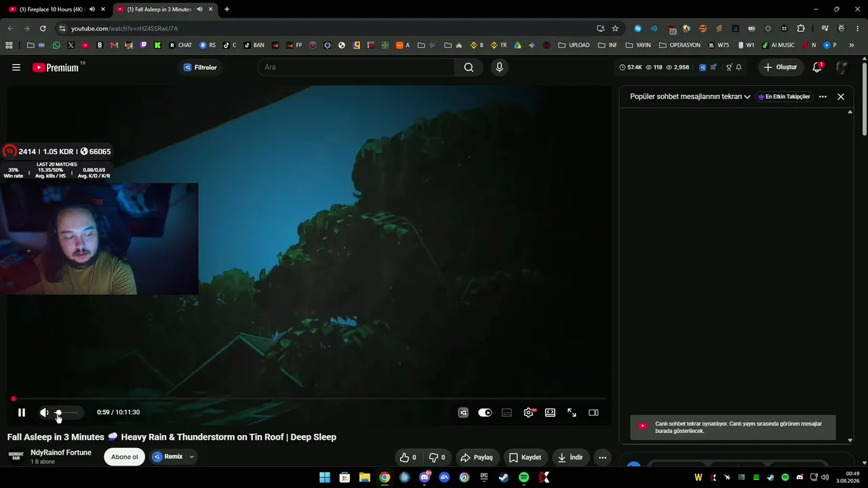Image resolution: width=868 pixels, height=488 pixels.
Task: Open the account avatar menu
Action: point(842,67)
